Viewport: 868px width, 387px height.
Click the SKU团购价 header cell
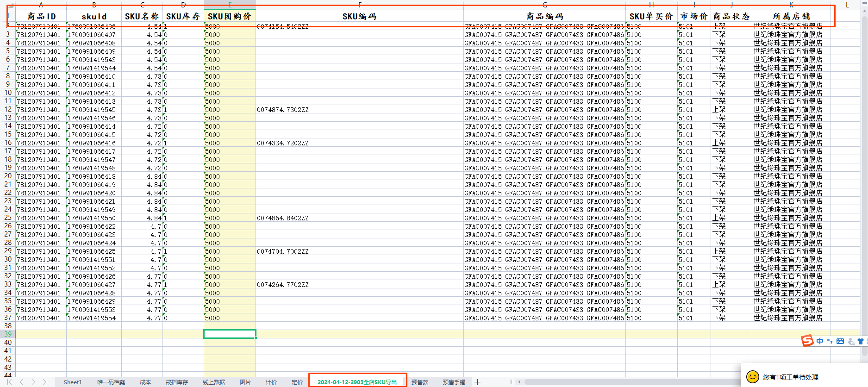coord(230,16)
